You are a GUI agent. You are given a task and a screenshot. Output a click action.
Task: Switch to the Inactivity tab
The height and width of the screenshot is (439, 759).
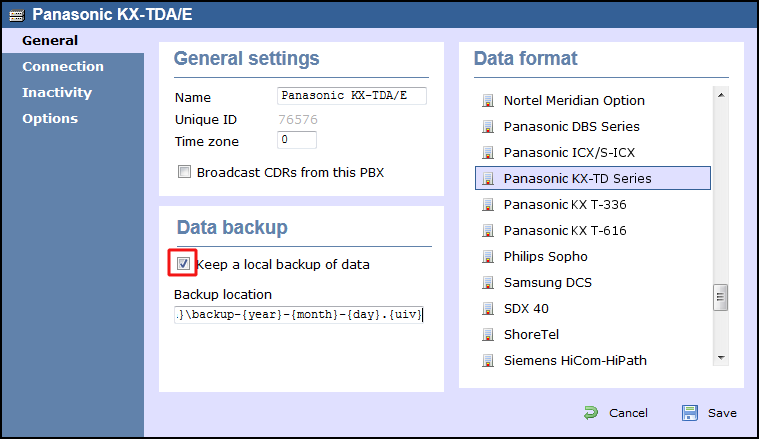(57, 92)
